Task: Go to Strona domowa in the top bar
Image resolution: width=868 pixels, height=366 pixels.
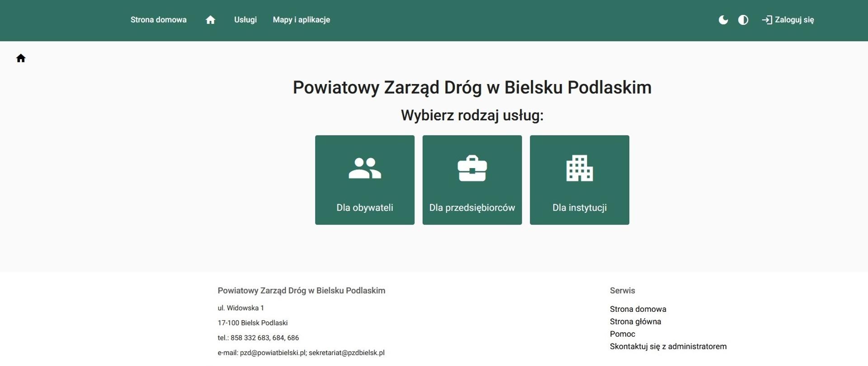Action: (x=159, y=20)
